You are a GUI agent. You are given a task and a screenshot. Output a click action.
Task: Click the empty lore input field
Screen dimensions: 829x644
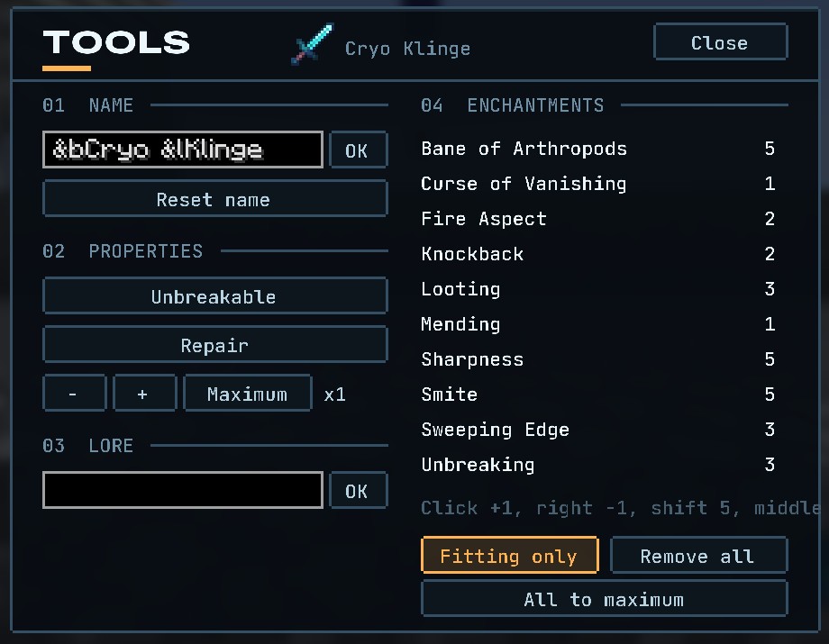point(183,490)
